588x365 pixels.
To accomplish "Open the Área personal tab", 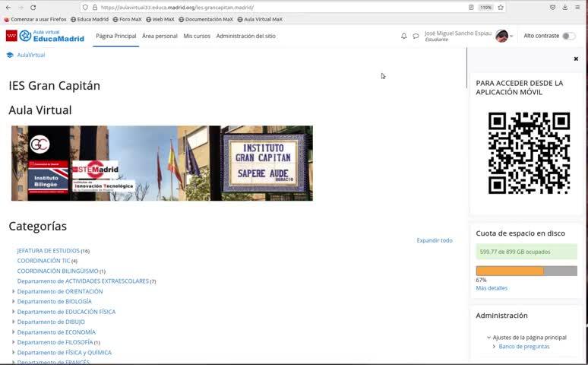I will pyautogui.click(x=160, y=36).
